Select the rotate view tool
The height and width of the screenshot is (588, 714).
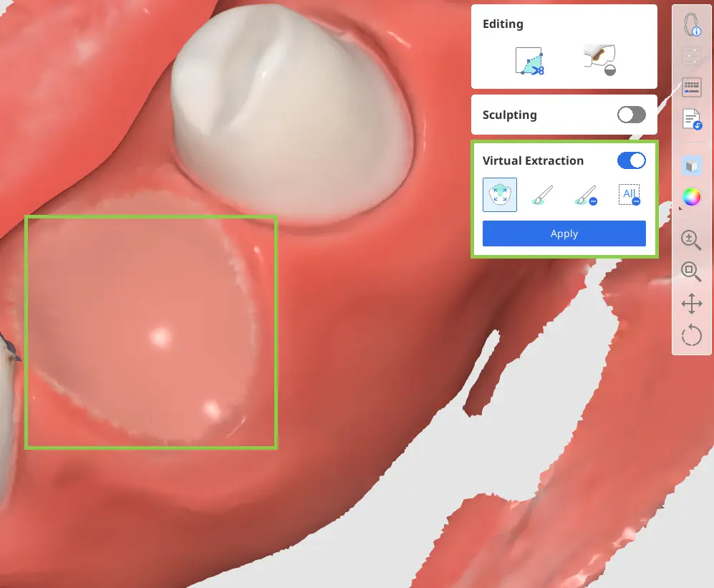(691, 336)
